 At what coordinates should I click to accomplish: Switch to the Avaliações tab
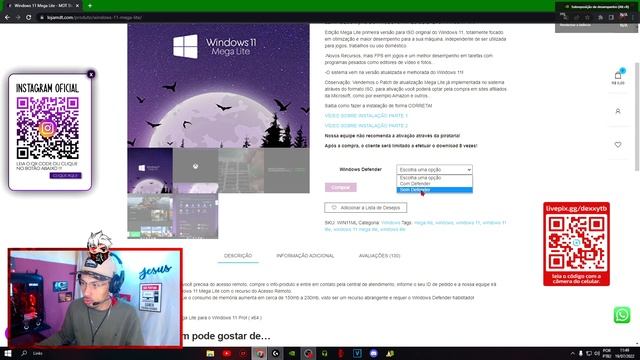click(x=379, y=256)
